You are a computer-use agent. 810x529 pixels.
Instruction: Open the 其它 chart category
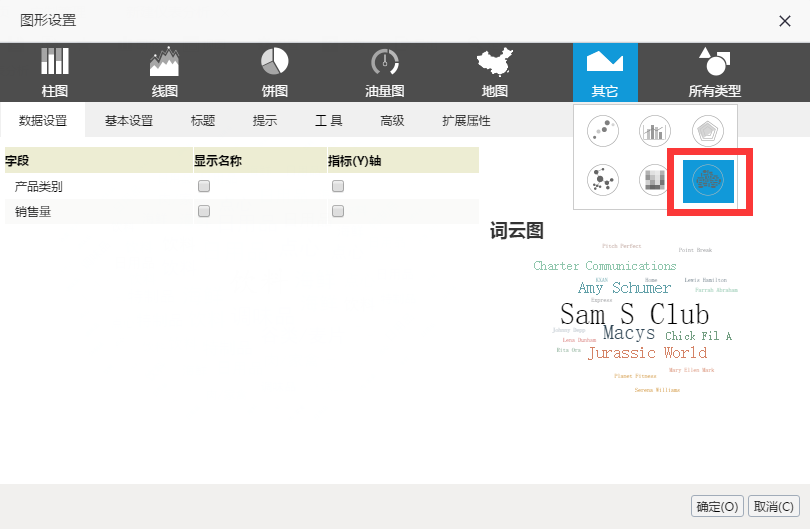tap(605, 72)
